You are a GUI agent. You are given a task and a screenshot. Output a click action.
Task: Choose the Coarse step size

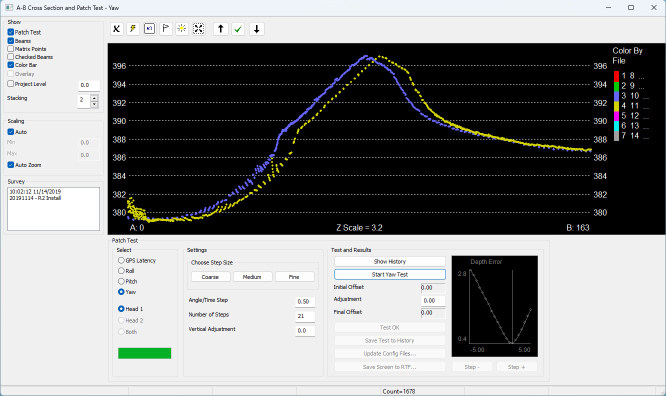coord(210,277)
